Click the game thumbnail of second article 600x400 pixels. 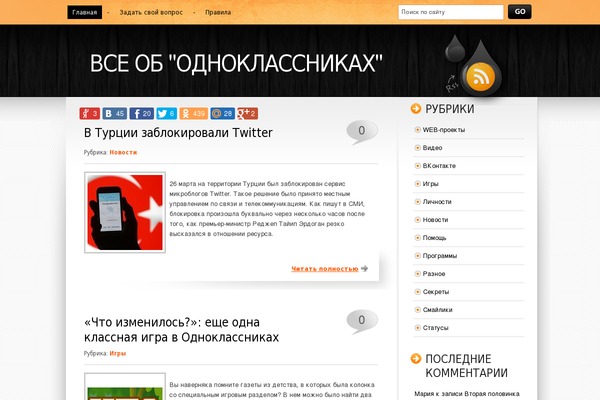[x=125, y=387]
